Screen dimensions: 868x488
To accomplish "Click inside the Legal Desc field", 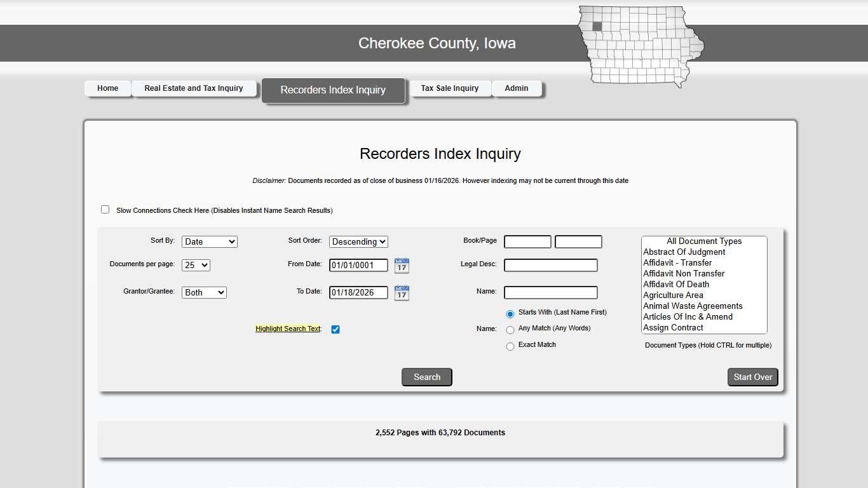I will 550,265.
